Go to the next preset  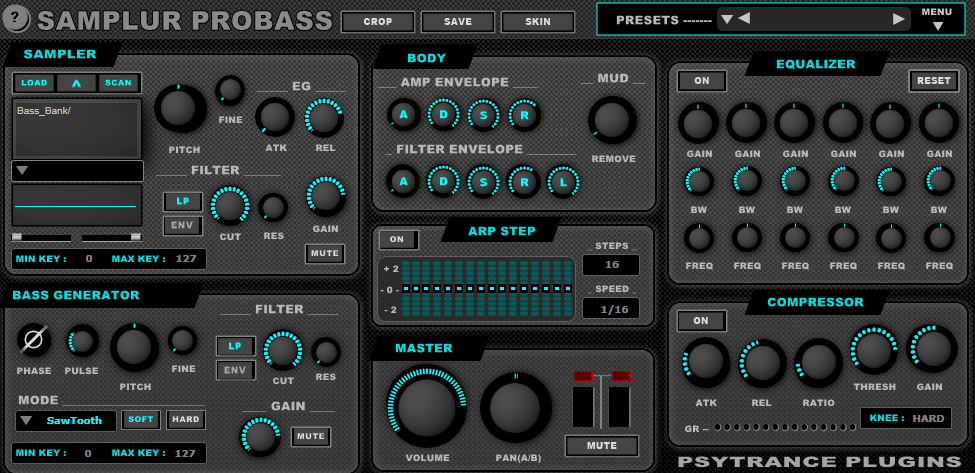(x=898, y=19)
